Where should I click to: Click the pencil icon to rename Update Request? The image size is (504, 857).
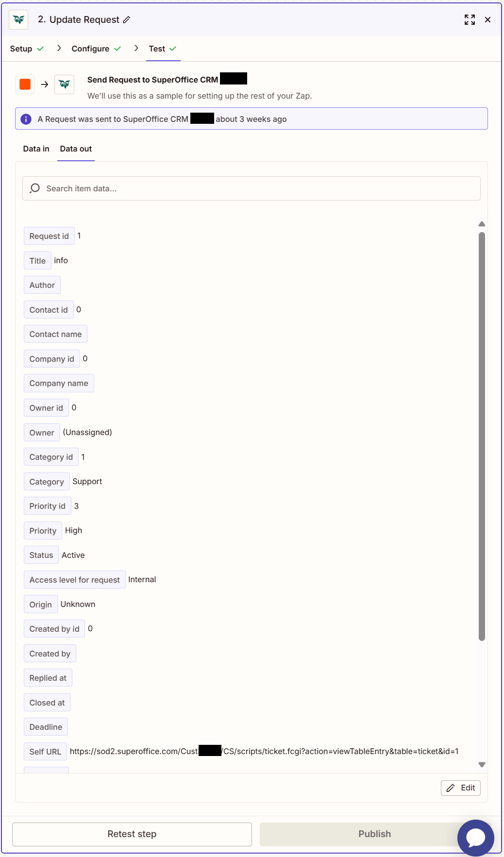tap(127, 20)
